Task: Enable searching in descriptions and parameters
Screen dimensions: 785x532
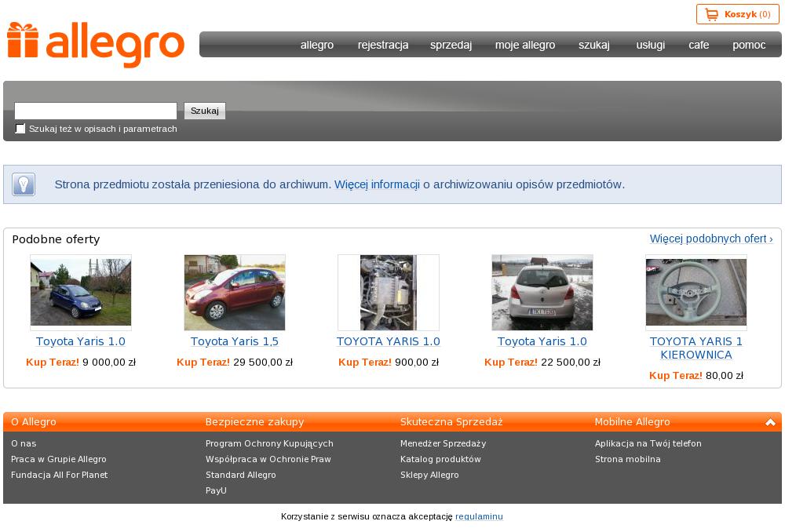Action: click(20, 129)
